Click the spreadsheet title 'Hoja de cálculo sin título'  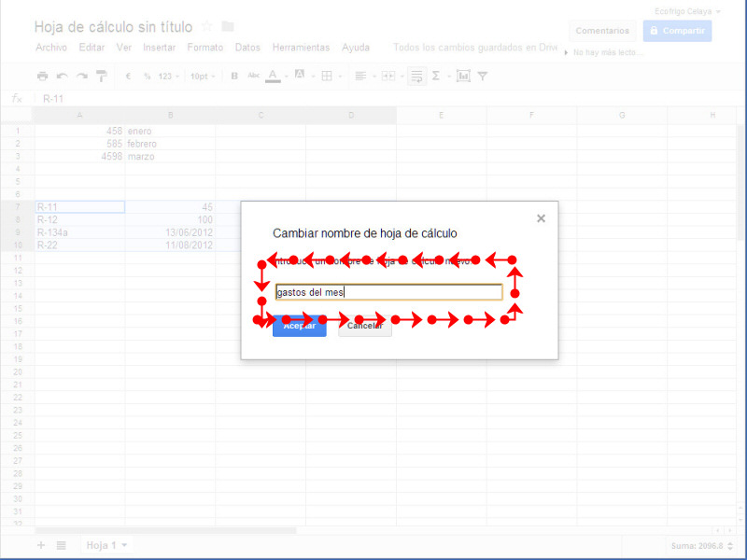(113, 27)
